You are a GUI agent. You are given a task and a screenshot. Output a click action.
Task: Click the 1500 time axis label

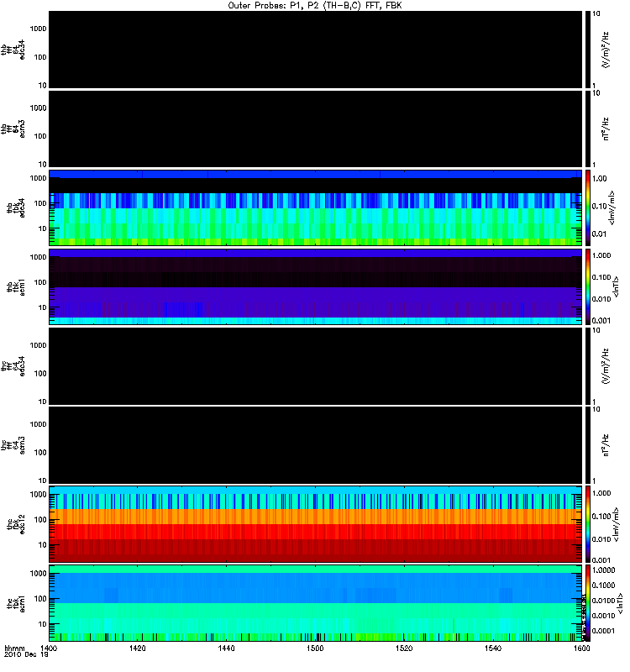[x=315, y=648]
